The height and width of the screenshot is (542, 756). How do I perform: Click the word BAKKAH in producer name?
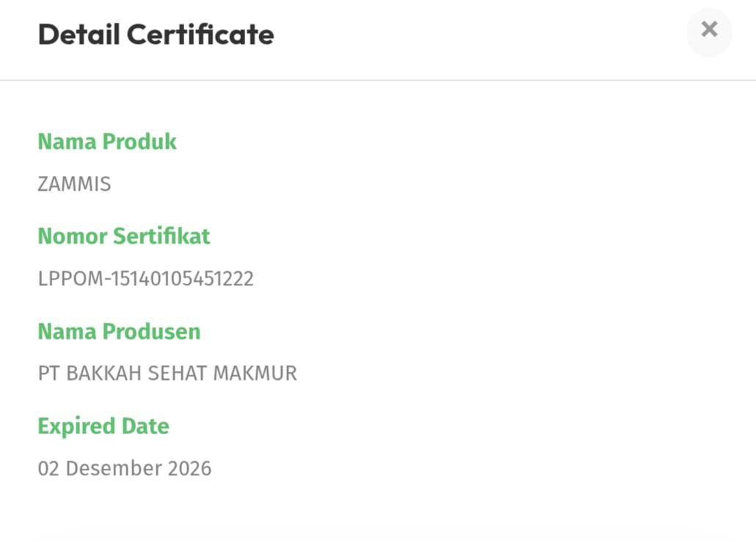104,373
